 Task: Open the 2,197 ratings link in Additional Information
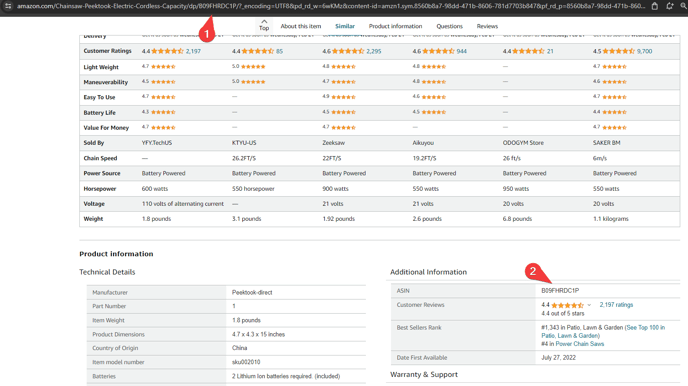(616, 305)
